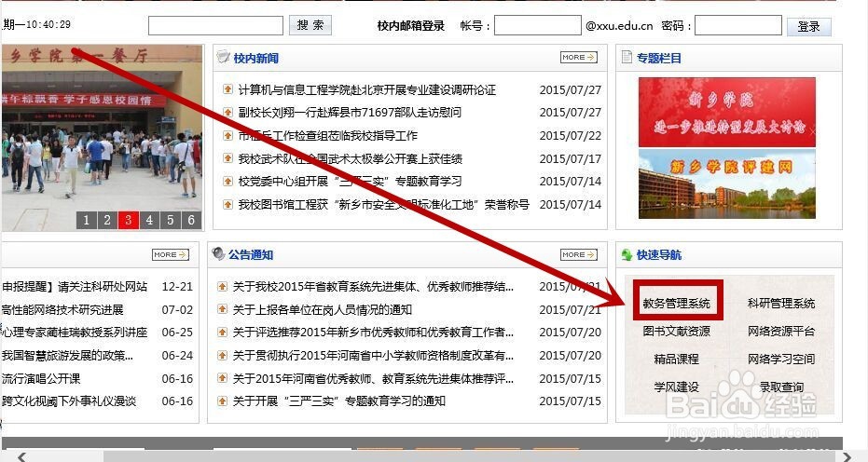Open item 请关注科研处网站 dated 12-21
Image resolution: width=868 pixels, height=462 pixels.
point(75,287)
